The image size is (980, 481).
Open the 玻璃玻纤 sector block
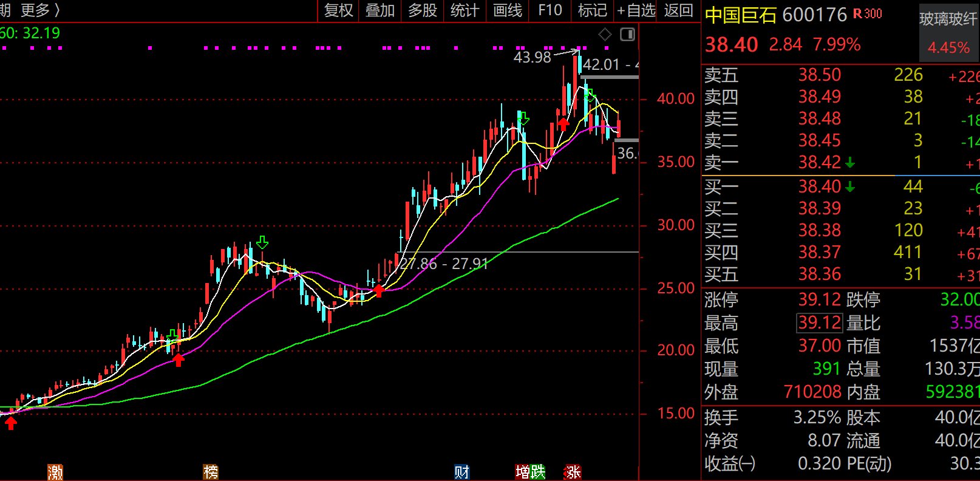[948, 33]
